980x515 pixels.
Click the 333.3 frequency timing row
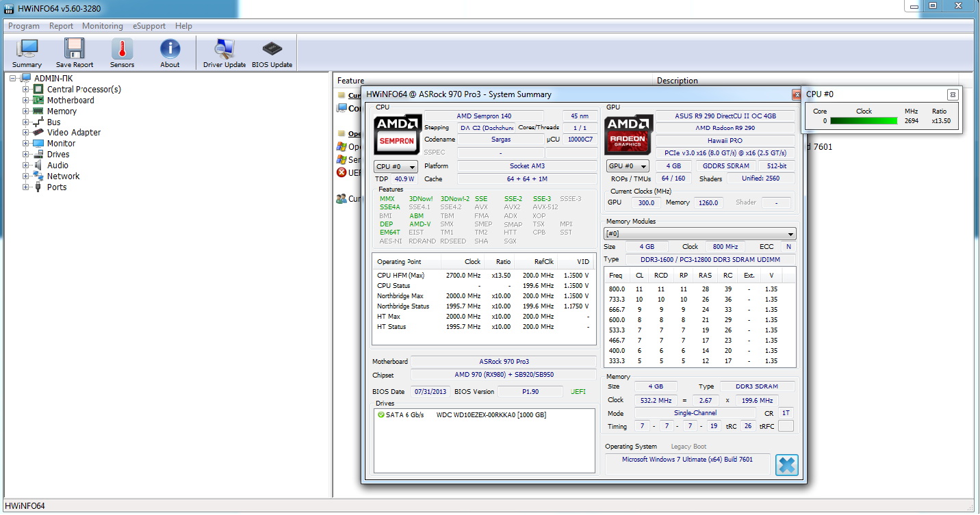(700, 361)
